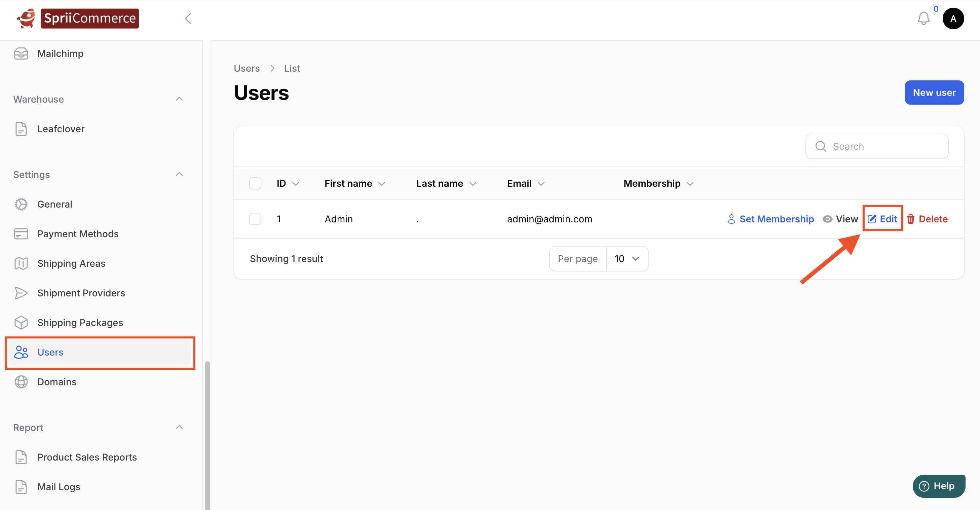Check the Admin user row checkbox
This screenshot has width=980, height=510.
(255, 219)
